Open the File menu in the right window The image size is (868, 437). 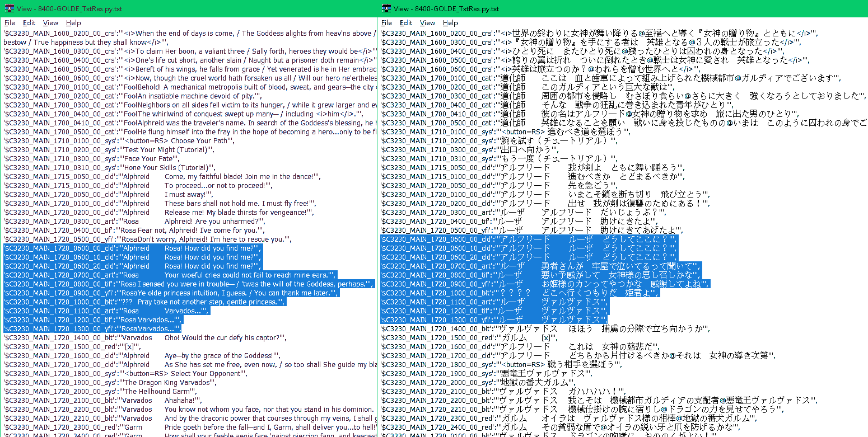387,23
